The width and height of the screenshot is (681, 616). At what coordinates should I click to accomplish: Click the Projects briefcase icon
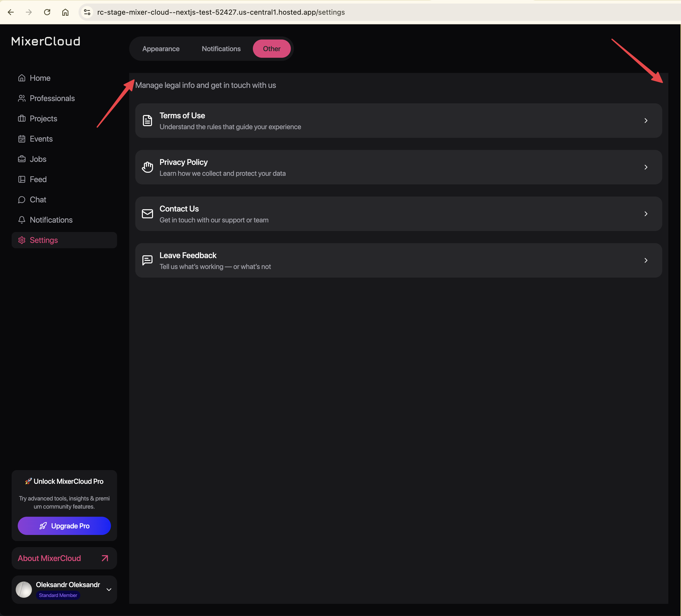coord(22,119)
